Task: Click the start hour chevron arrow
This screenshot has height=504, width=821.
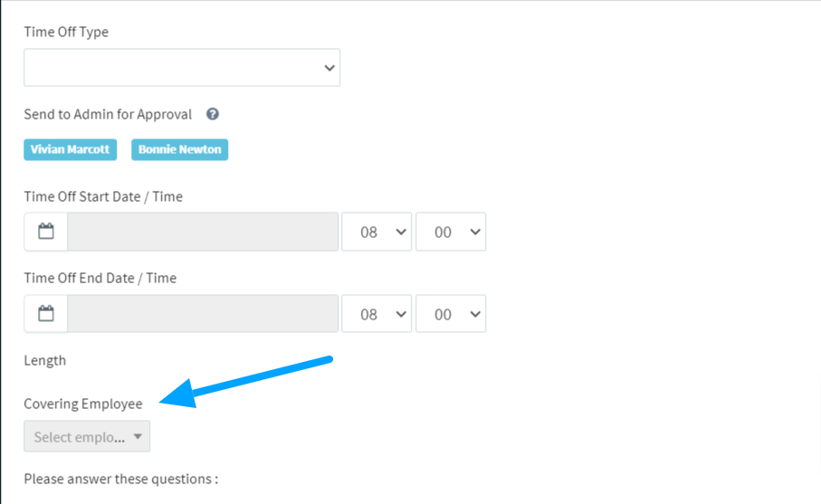Action: coord(401,232)
